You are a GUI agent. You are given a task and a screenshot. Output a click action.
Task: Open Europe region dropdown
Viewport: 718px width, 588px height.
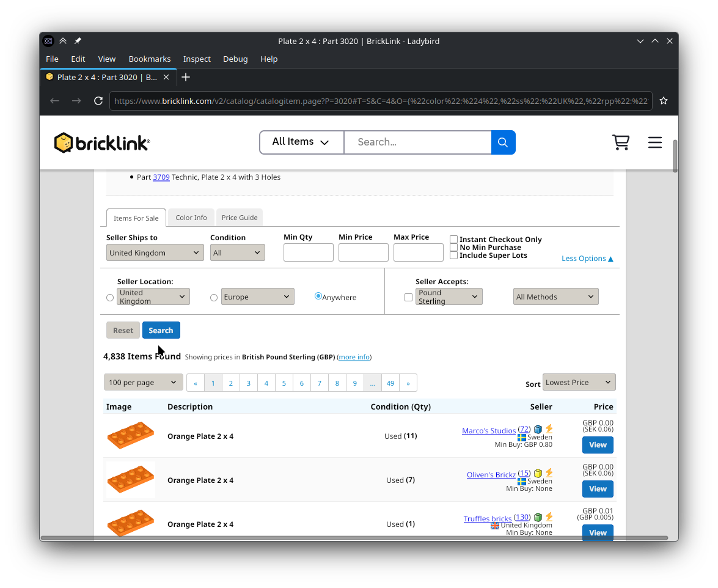(x=257, y=296)
